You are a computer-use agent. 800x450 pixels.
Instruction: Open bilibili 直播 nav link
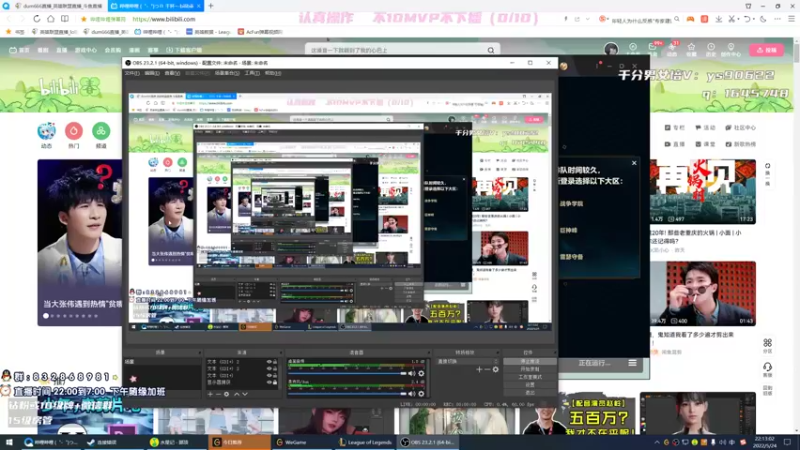pos(62,50)
